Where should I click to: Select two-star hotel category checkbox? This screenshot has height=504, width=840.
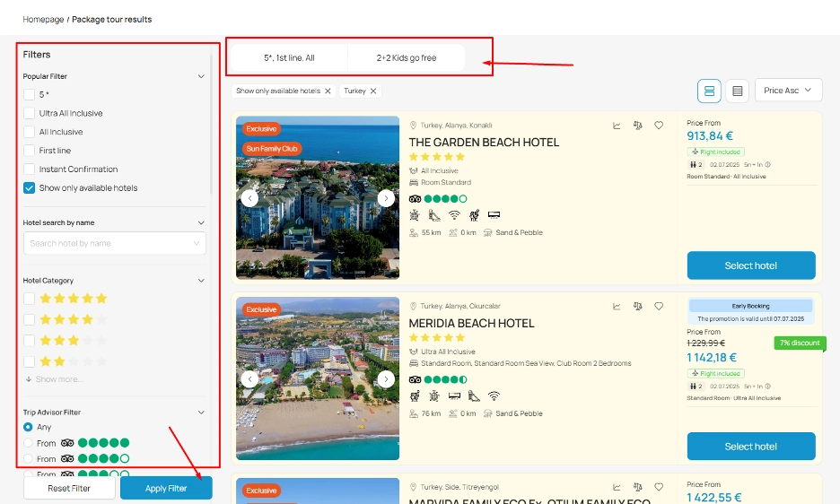[x=30, y=361]
